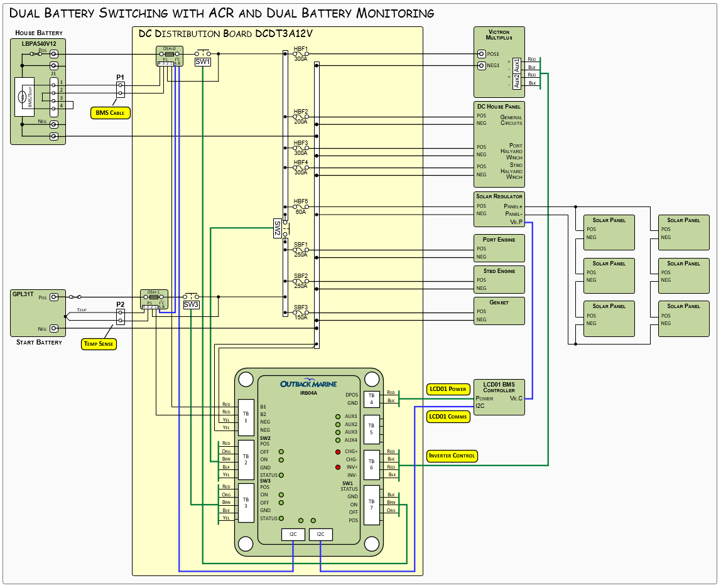Select terminal block TB 5
Screen dimensions: 721x588
(372, 429)
